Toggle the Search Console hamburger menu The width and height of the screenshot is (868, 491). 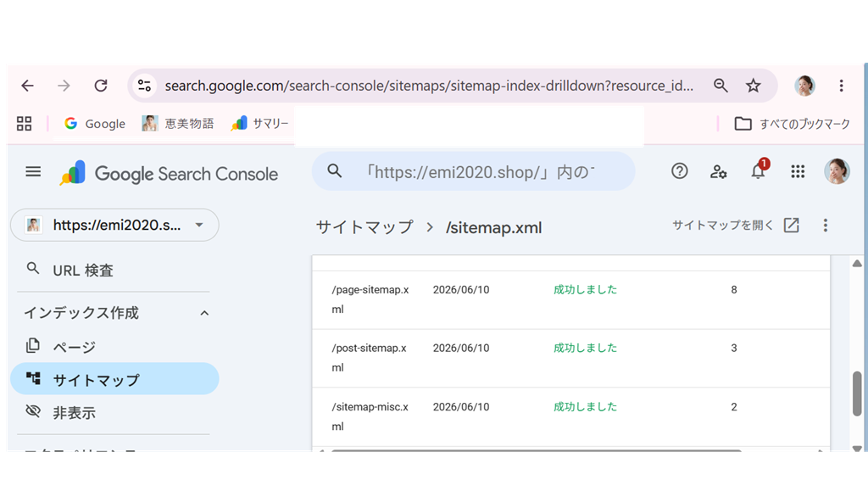(x=33, y=171)
